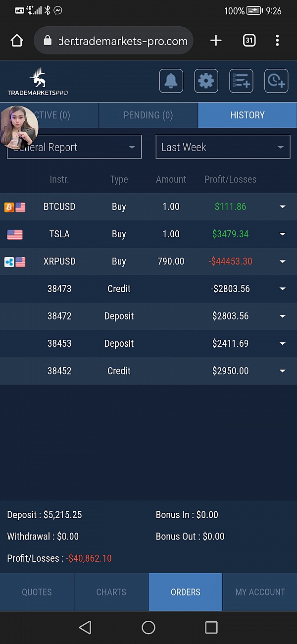Expand the XRPUSD trade row arrow
Image resolution: width=297 pixels, height=644 pixels.
click(283, 262)
